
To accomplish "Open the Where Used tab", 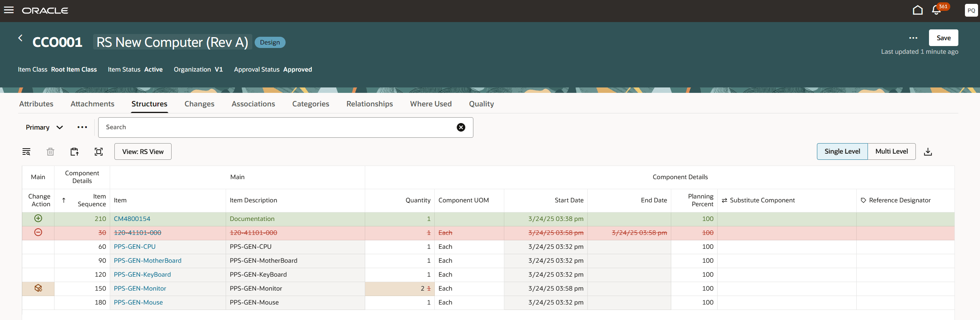I will click(x=431, y=104).
